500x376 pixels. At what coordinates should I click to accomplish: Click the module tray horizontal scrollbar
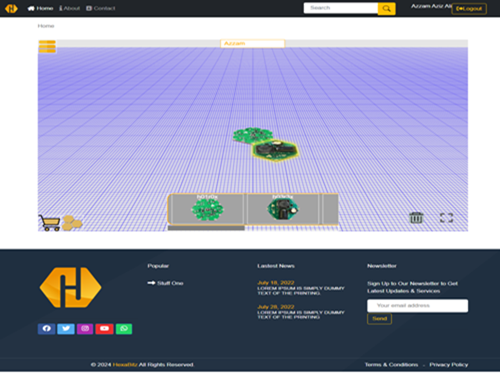tap(206, 228)
